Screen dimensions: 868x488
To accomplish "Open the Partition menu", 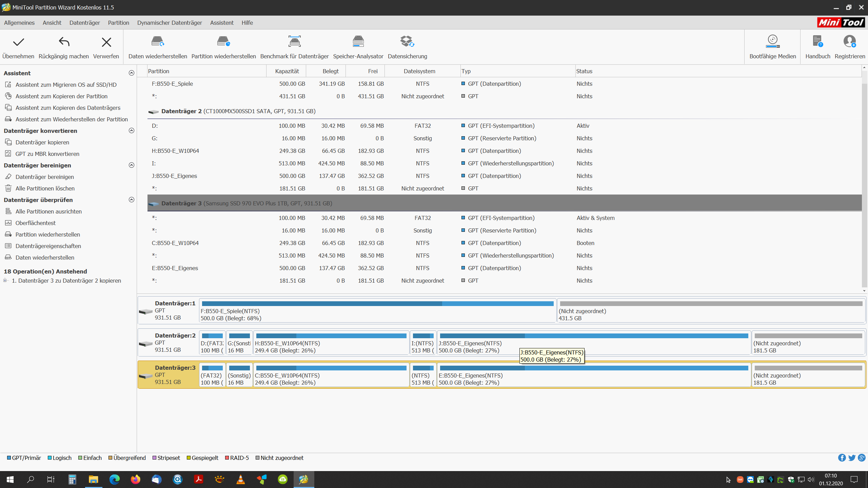I will [x=118, y=23].
